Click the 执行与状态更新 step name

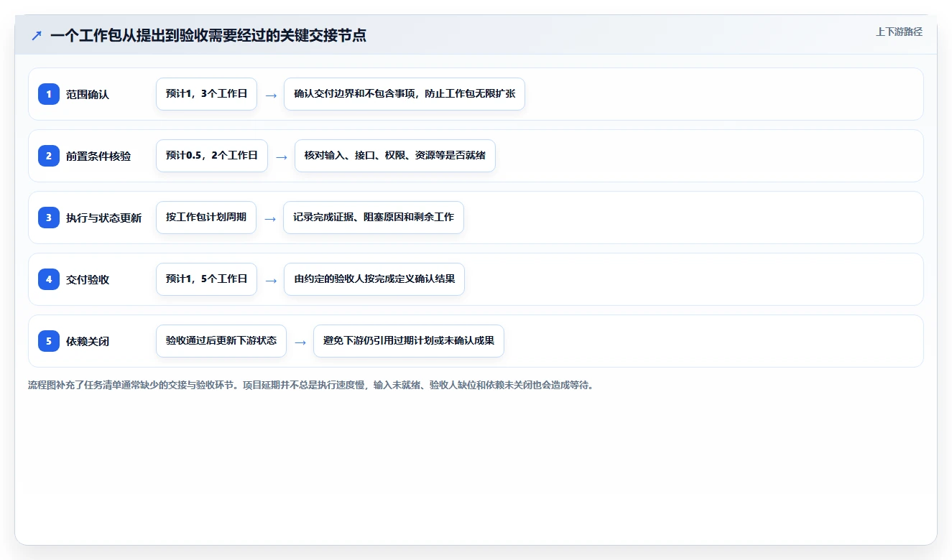[x=104, y=218]
